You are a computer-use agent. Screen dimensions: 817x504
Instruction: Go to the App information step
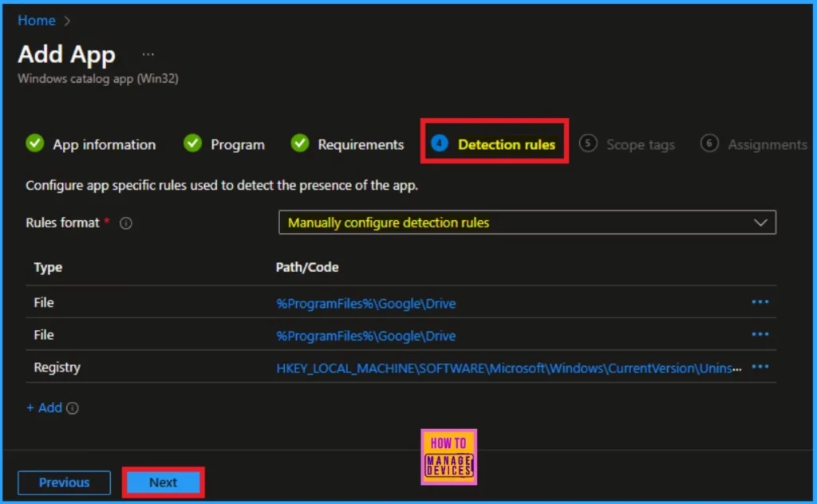click(x=105, y=145)
